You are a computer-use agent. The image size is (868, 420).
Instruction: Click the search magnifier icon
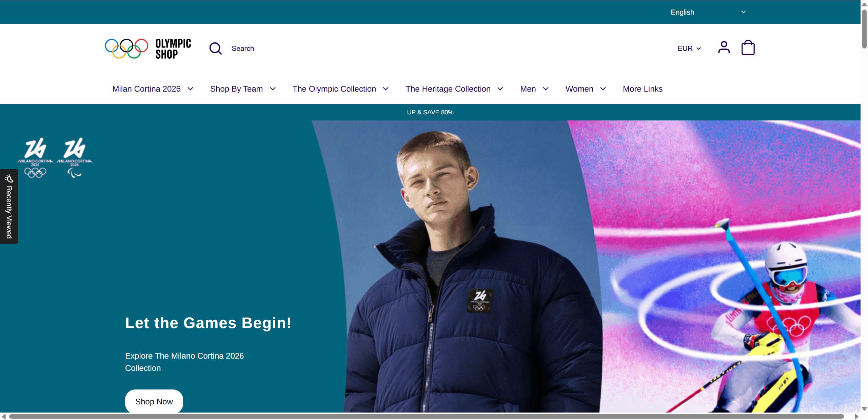pyautogui.click(x=216, y=49)
